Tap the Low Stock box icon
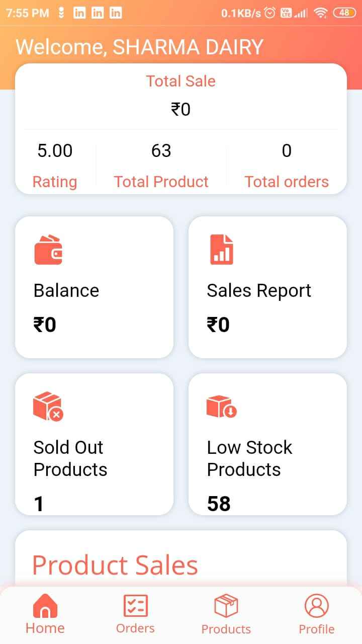This screenshot has height=644, width=362. coord(221,407)
